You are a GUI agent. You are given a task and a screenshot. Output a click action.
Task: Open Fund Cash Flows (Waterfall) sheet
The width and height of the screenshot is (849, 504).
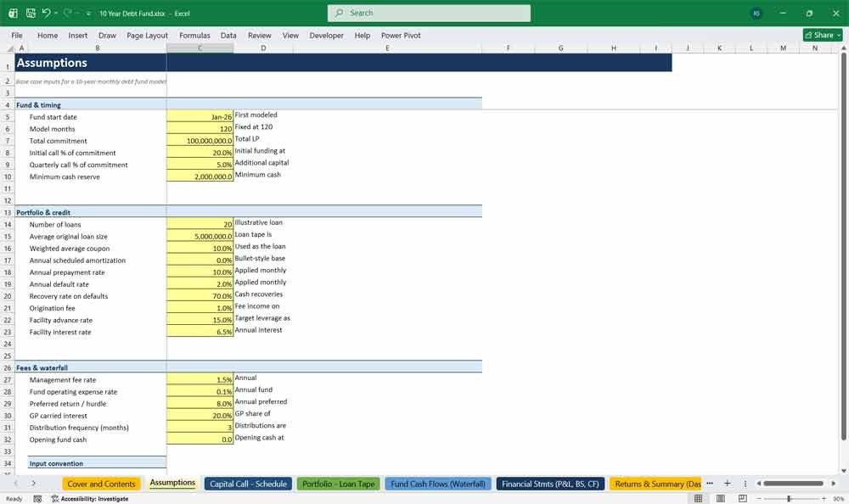click(x=438, y=484)
